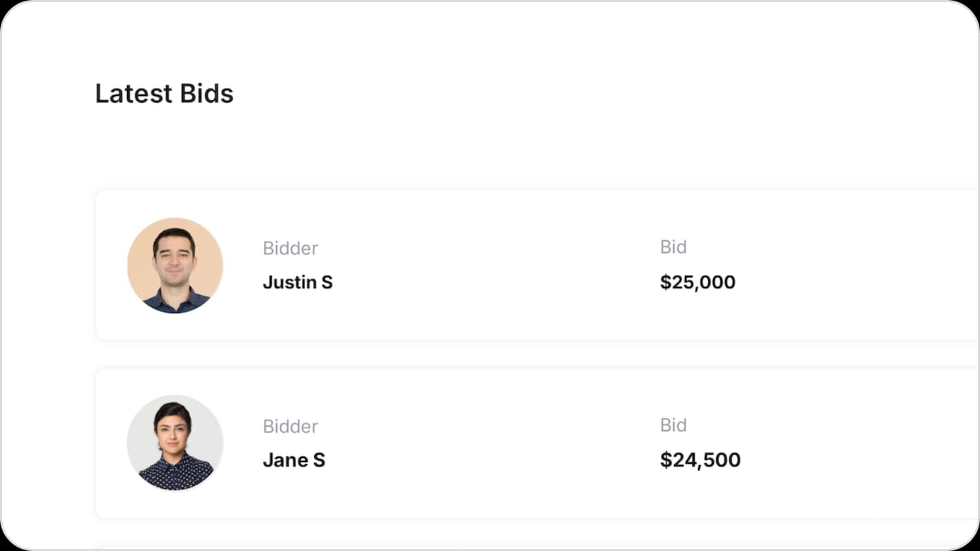Select the highest bid entry
Image resolution: width=980 pixels, height=551 pixels.
(x=483, y=265)
